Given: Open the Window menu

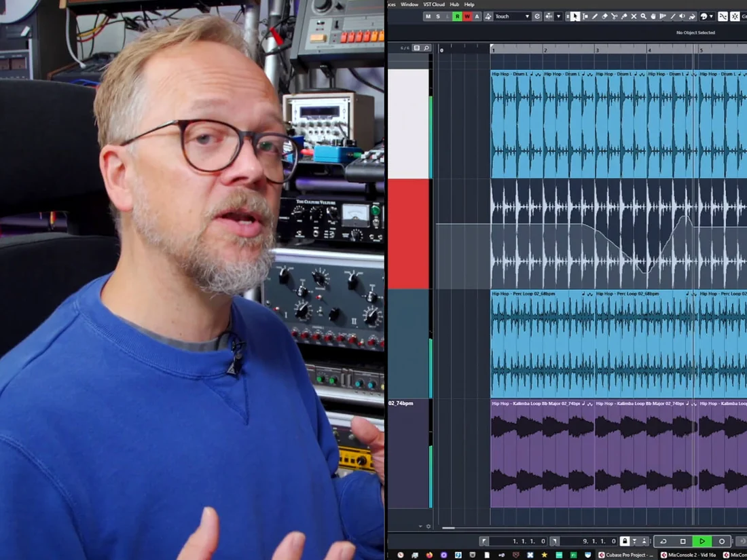Looking at the screenshot, I should 409,4.
